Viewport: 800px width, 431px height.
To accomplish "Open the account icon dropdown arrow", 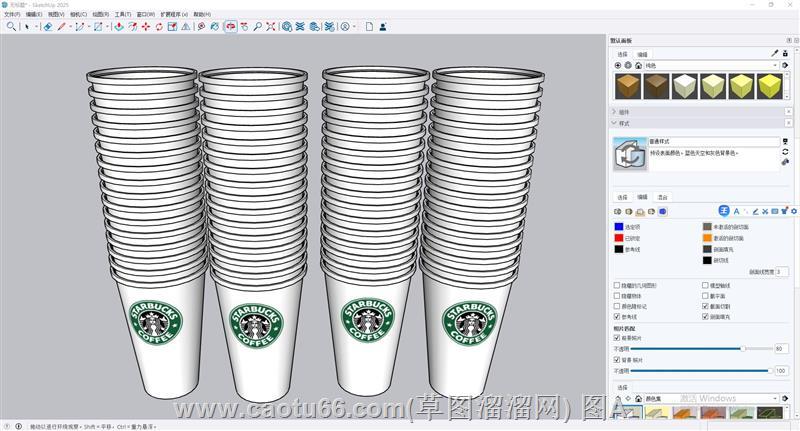I will [x=354, y=27].
